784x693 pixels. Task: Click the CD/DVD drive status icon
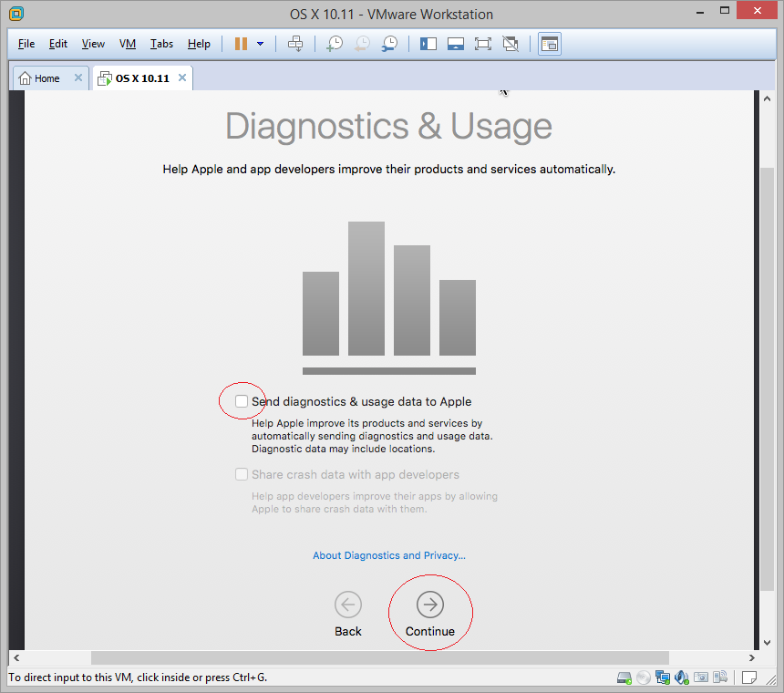pyautogui.click(x=644, y=678)
